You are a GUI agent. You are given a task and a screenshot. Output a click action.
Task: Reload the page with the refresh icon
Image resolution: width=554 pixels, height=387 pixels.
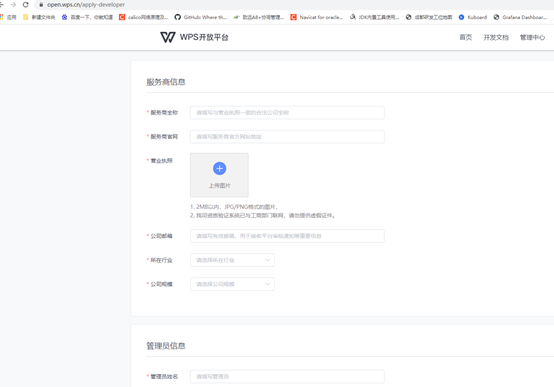[25, 5]
